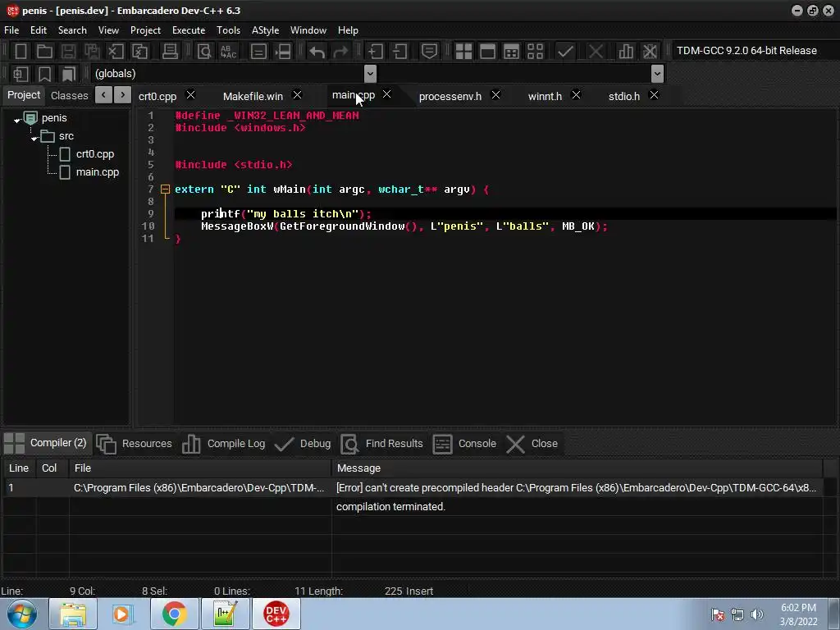Screen dimensions: 840x630
Task: Click the Goto Bookmark toolbar icon
Action: pyautogui.click(x=69, y=74)
